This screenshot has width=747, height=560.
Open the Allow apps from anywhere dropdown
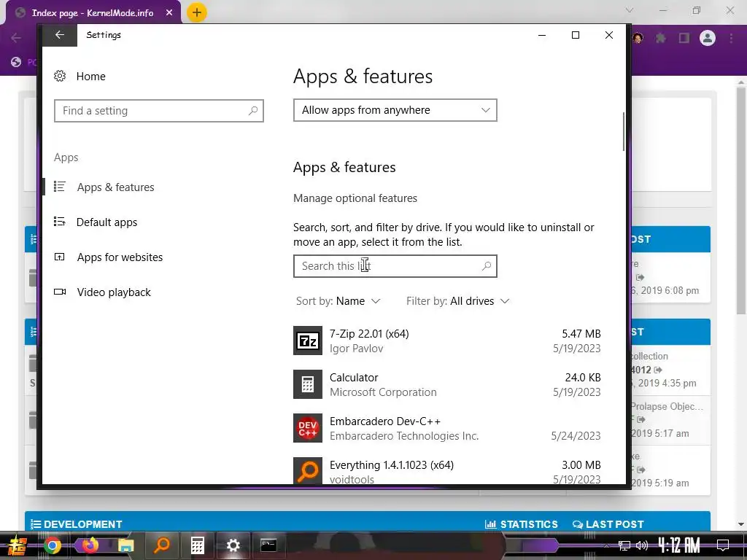point(395,110)
